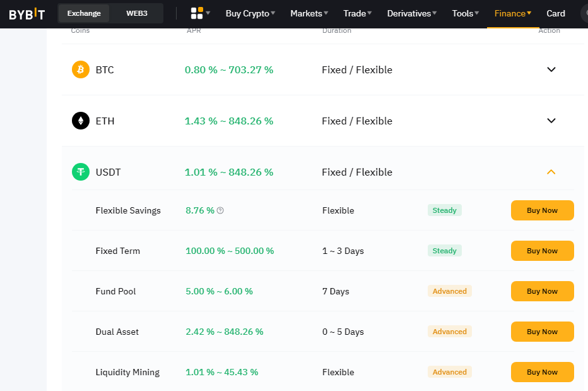Click the BTC coin name
588x391 pixels.
pos(105,70)
